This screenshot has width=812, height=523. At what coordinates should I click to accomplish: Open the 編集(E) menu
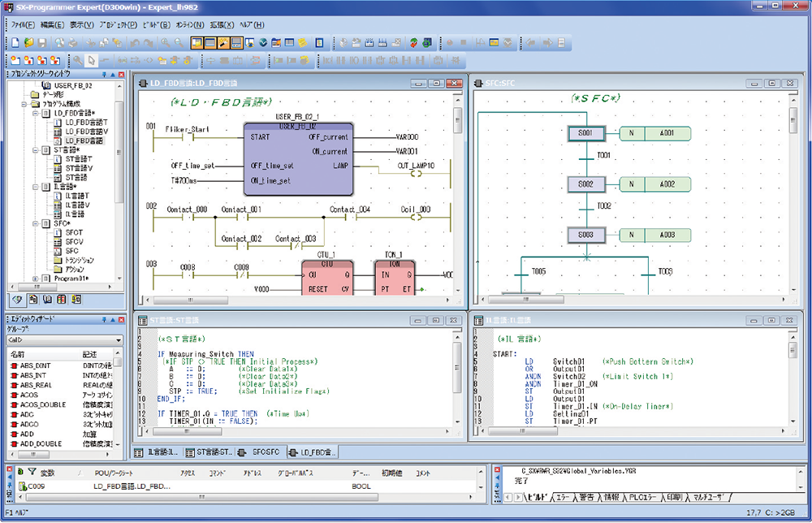(x=52, y=25)
